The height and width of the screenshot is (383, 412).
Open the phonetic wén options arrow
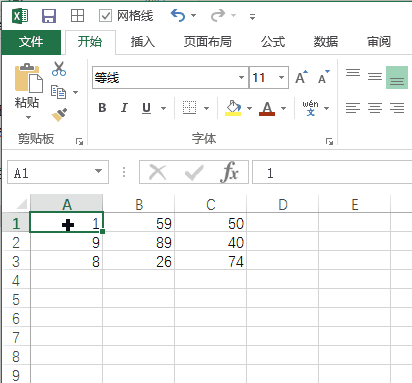click(x=326, y=108)
